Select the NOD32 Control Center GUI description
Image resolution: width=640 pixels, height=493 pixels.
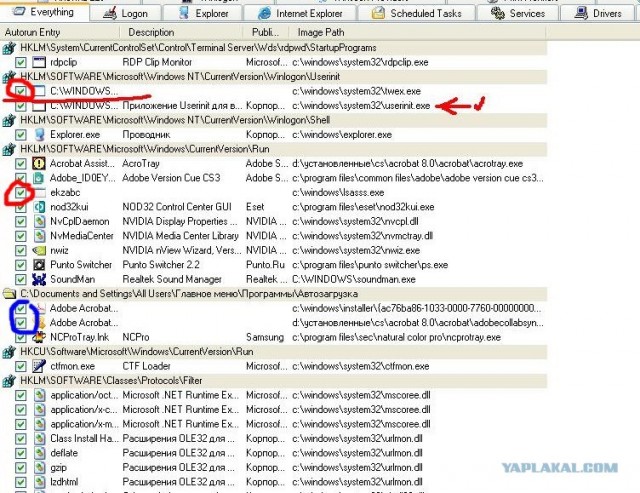177,207
